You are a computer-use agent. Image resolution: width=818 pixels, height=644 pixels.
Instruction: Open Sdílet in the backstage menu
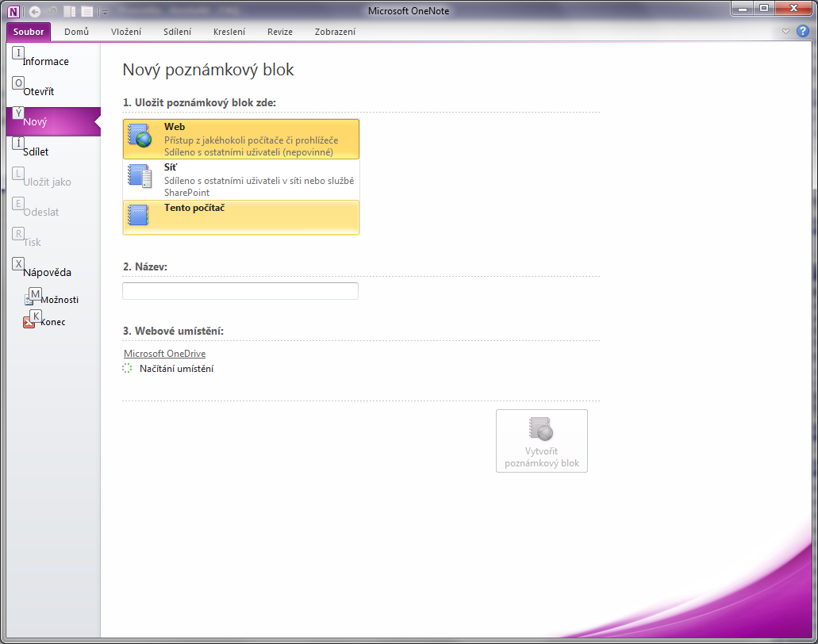[x=53, y=151]
